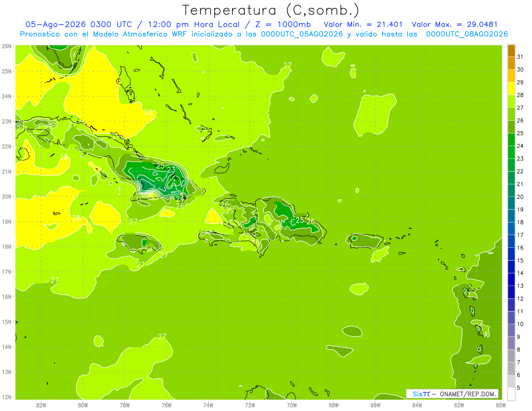Viewport: 532px width, 411px height.
Task: Click the '28' colorbar scale label
Action: (520, 95)
